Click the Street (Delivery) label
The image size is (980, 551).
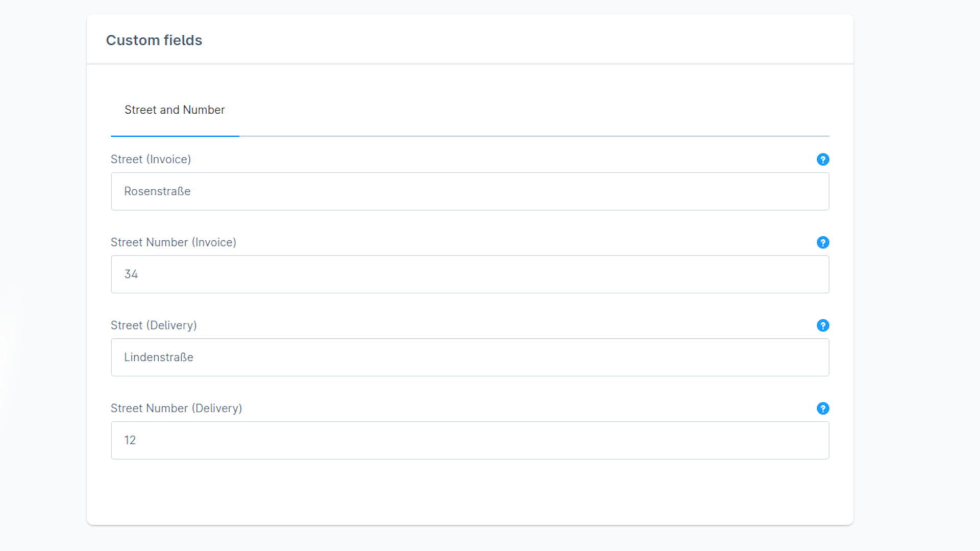(x=154, y=325)
